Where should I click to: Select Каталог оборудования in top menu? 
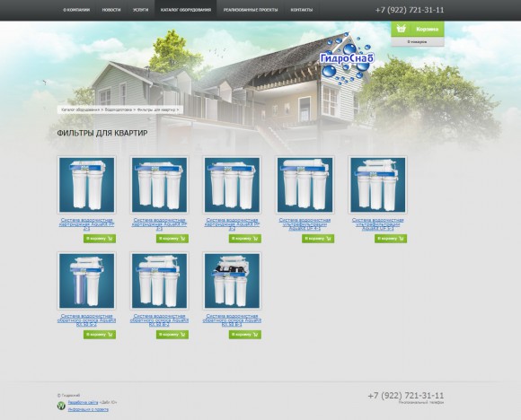point(186,10)
